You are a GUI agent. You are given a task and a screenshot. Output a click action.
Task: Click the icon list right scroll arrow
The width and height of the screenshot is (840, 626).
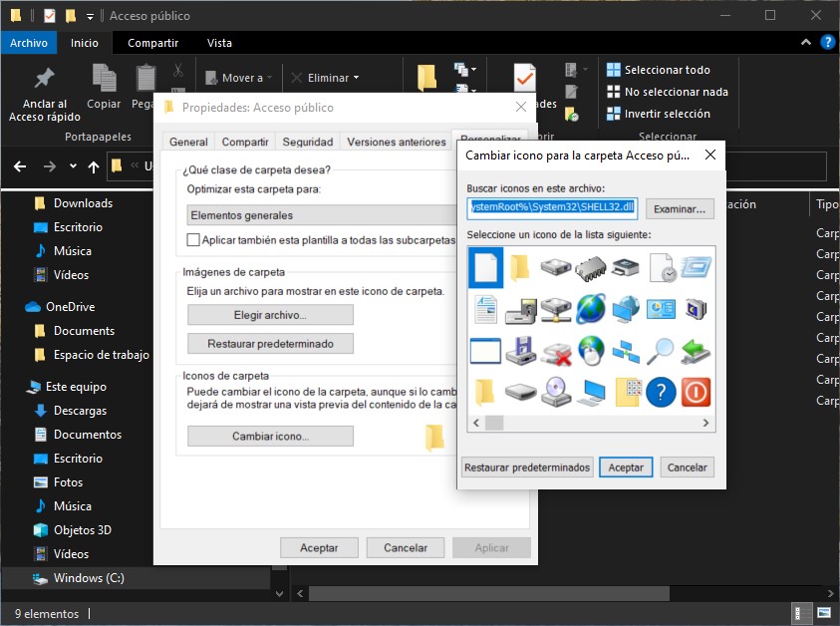click(707, 423)
